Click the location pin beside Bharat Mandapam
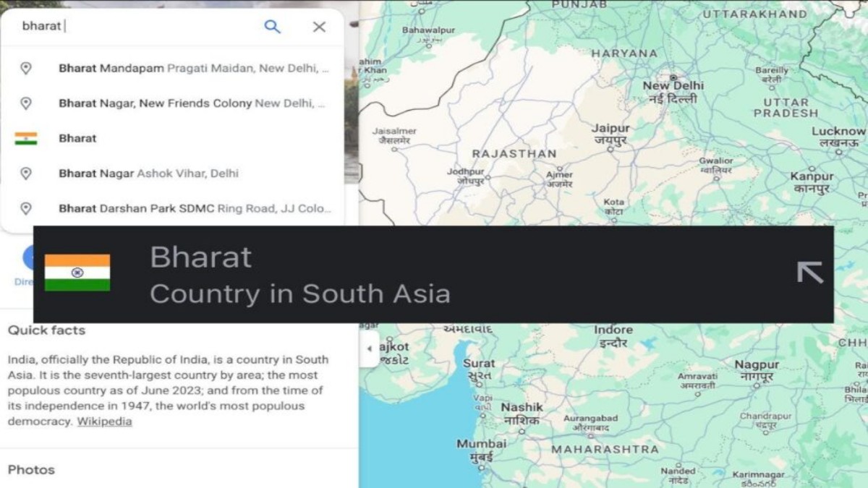Screen dimensions: 868x488 tap(25, 68)
